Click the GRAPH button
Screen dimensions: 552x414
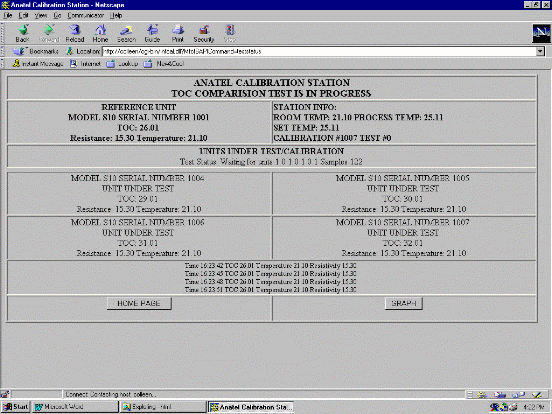pos(404,303)
